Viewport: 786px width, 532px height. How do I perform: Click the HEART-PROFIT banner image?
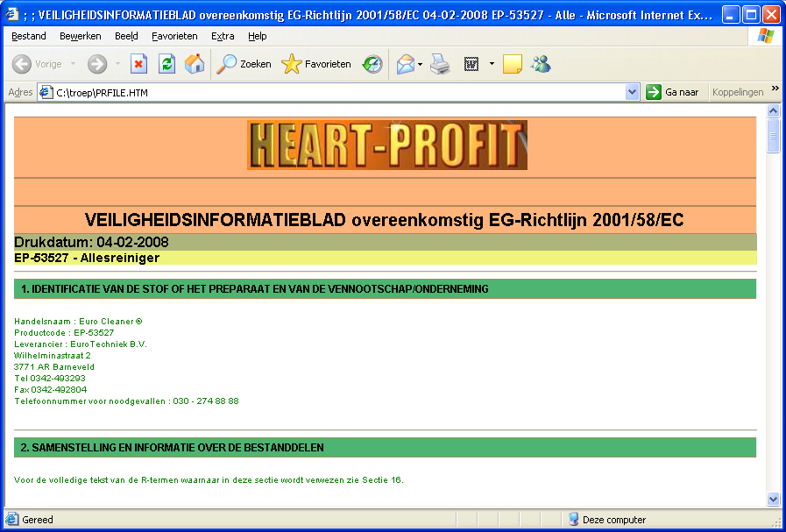click(387, 145)
